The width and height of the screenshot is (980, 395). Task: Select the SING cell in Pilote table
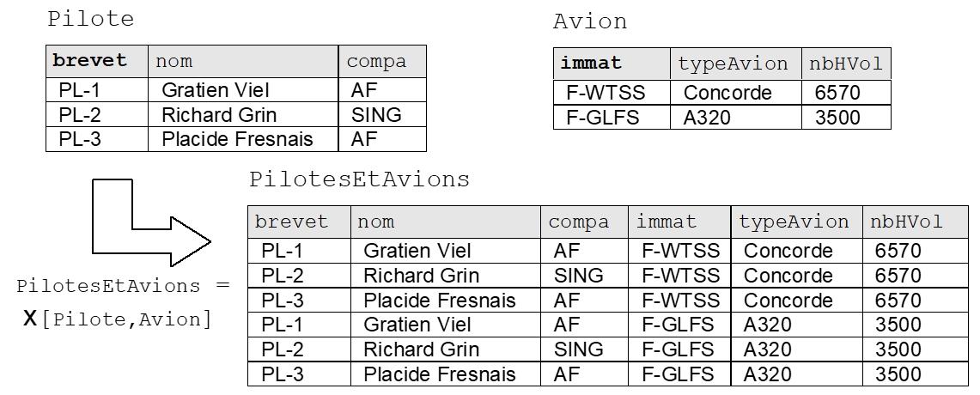click(376, 115)
